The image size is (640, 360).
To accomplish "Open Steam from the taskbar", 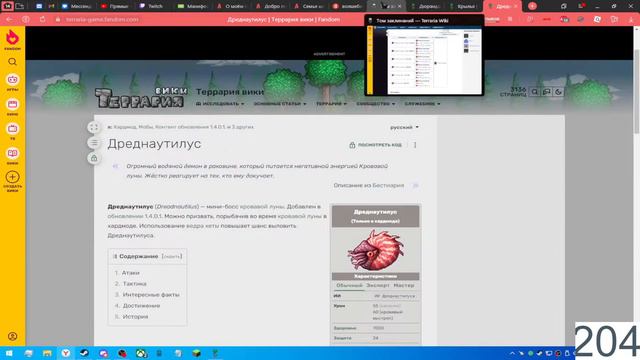I will (84, 353).
